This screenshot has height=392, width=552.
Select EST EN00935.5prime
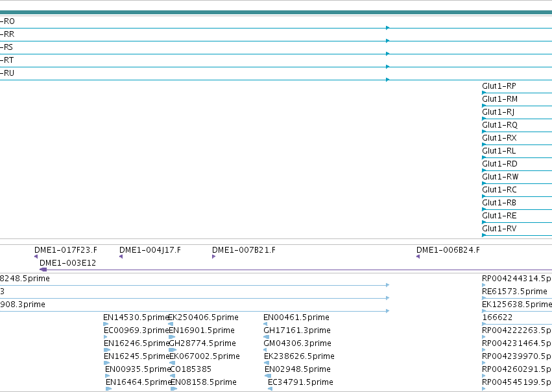(138, 369)
